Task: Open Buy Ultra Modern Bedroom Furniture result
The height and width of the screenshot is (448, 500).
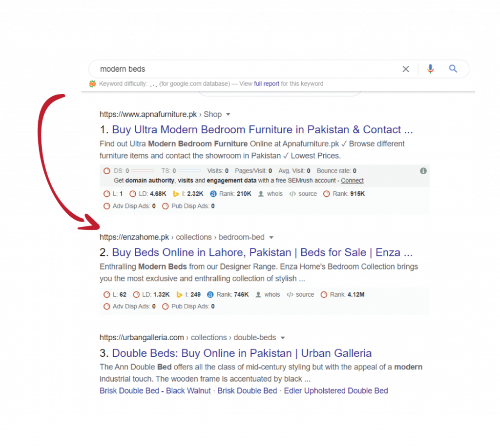Action: (x=262, y=130)
